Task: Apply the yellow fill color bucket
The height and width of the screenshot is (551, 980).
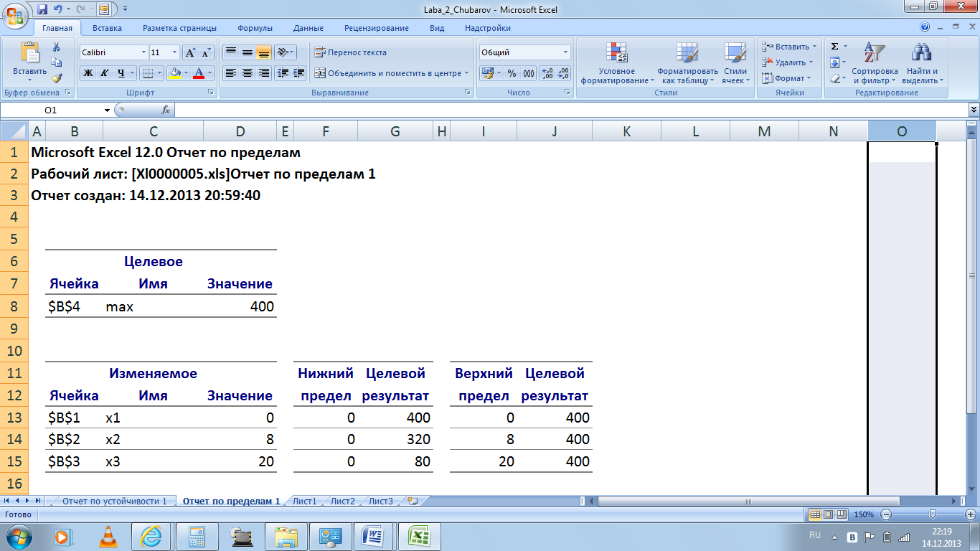Action: 174,73
